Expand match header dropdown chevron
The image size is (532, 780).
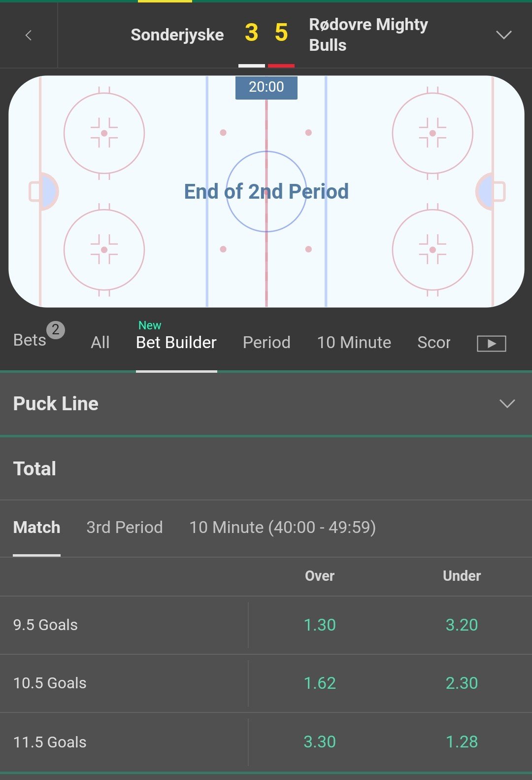[x=504, y=35]
